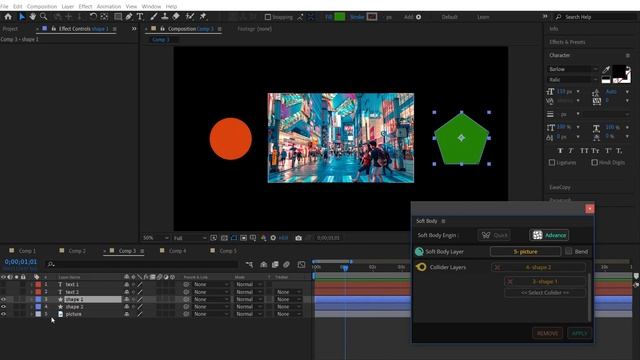Image resolution: width=640 pixels, height=360 pixels.
Task: Open the Composition menu
Action: [42, 7]
